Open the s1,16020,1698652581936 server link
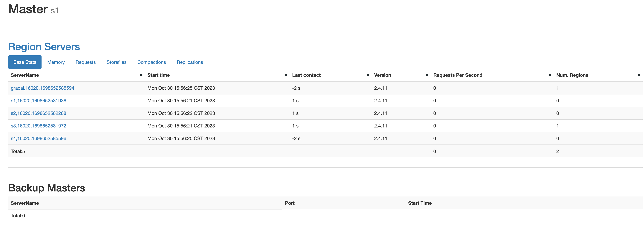This screenshot has height=226, width=644. [38, 101]
